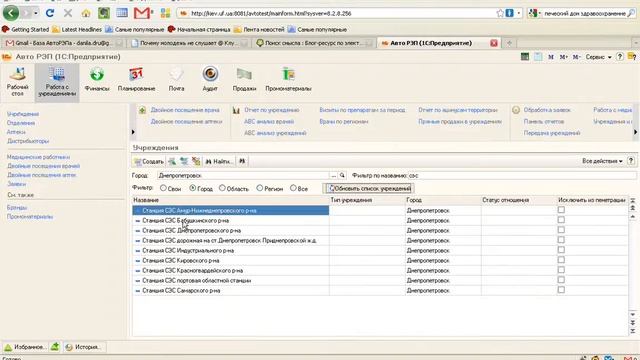
Task: Select the Регион filter radio button
Action: click(260, 188)
